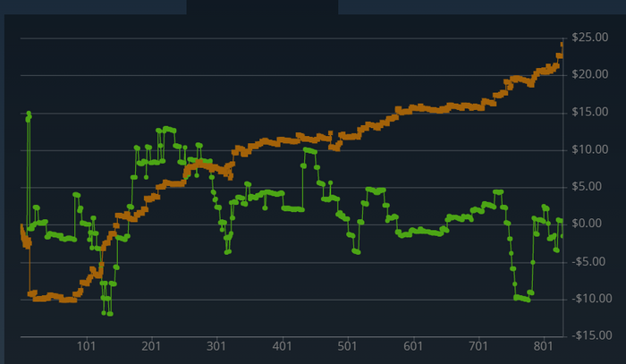The width and height of the screenshot is (626, 364).
Task: Select the green line's highest peak near $15
Action: click(x=29, y=114)
